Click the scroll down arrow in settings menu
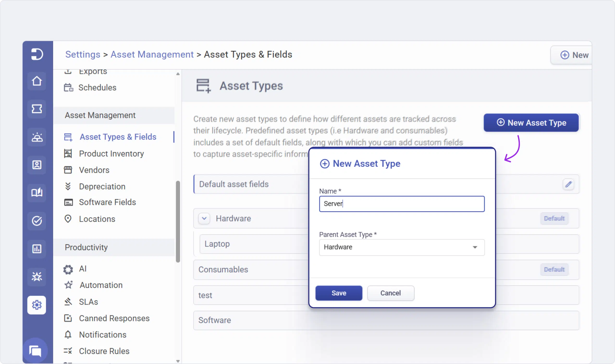 tap(178, 361)
